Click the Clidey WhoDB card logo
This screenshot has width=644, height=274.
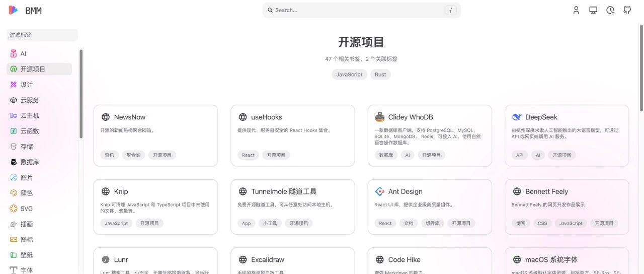tap(380, 117)
